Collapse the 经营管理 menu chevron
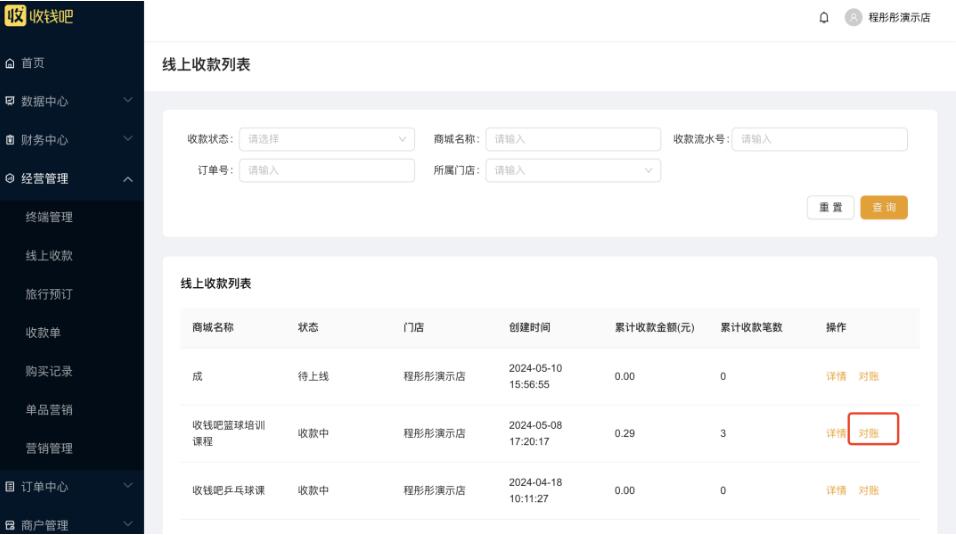This screenshot has height=535, width=956. (x=128, y=179)
